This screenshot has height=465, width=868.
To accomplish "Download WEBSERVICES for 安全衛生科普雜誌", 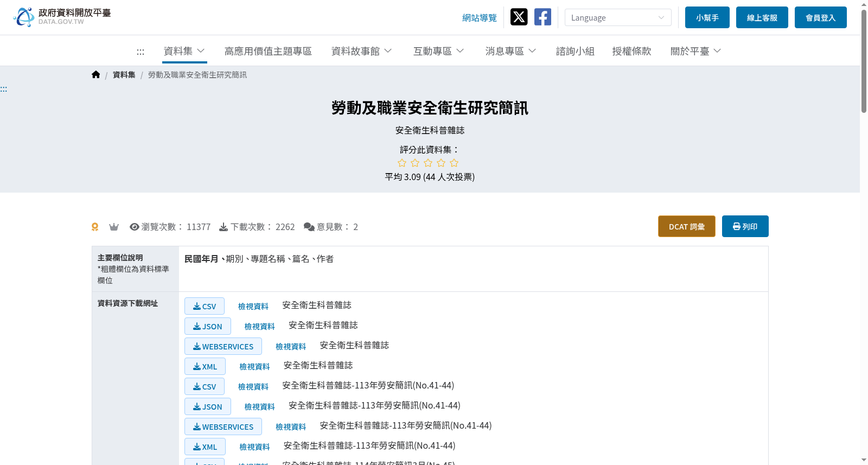I will (x=223, y=346).
